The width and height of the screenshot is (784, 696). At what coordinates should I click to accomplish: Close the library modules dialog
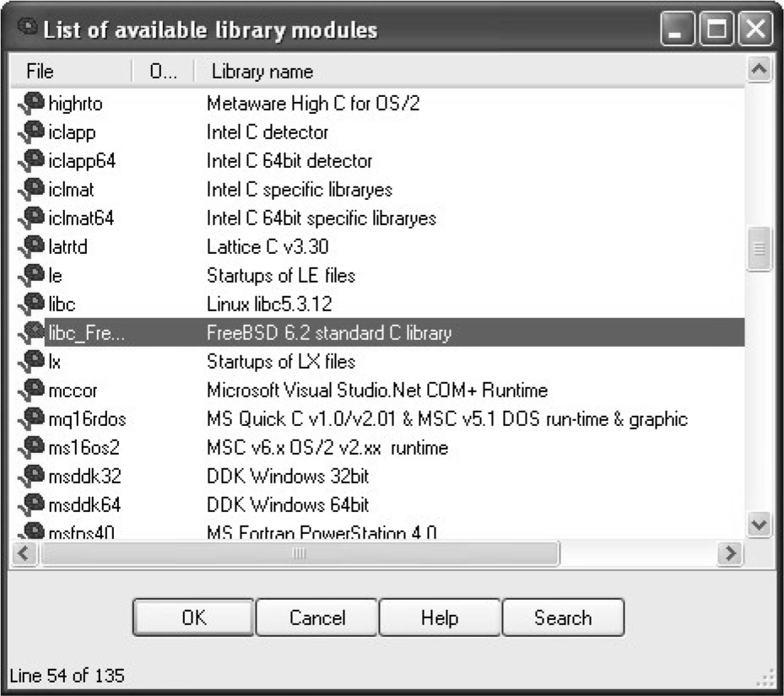[755, 29]
